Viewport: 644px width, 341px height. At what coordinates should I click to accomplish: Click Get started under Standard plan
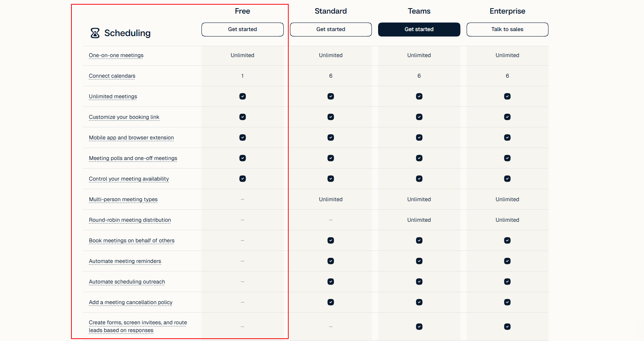[x=331, y=30]
